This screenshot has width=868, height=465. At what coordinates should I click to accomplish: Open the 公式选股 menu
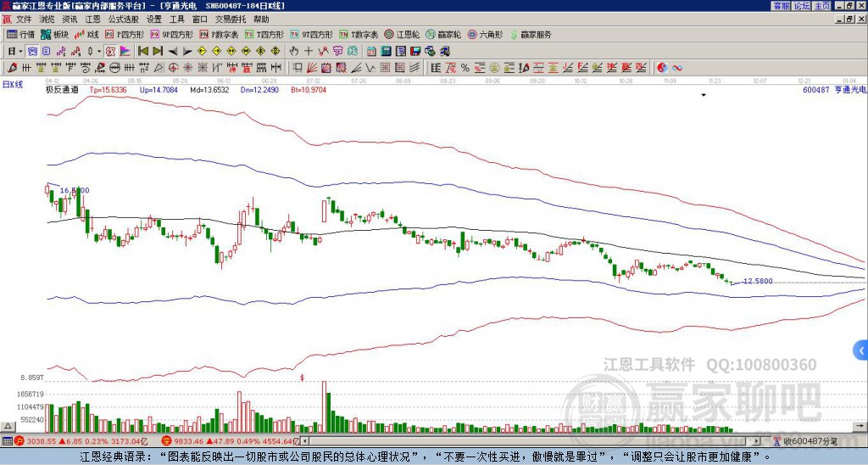pos(123,20)
